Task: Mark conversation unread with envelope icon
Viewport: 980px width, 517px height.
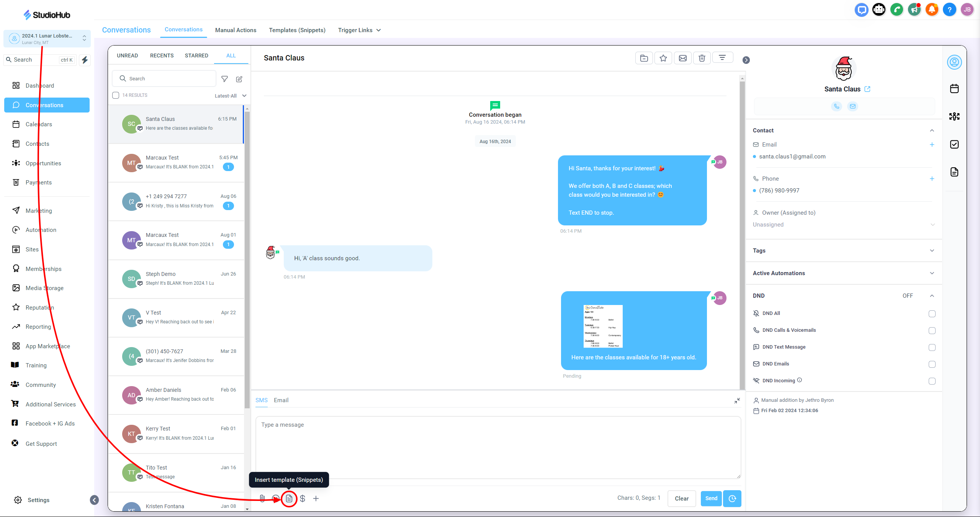Action: (682, 58)
